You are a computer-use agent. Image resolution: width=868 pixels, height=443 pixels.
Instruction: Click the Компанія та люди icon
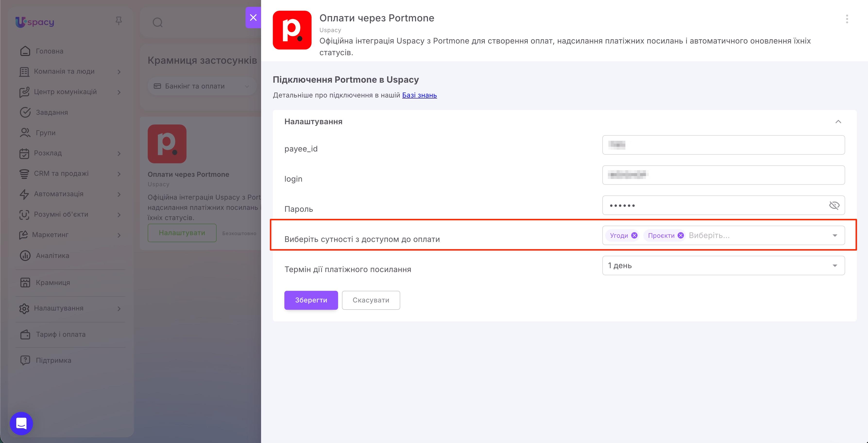tap(24, 71)
